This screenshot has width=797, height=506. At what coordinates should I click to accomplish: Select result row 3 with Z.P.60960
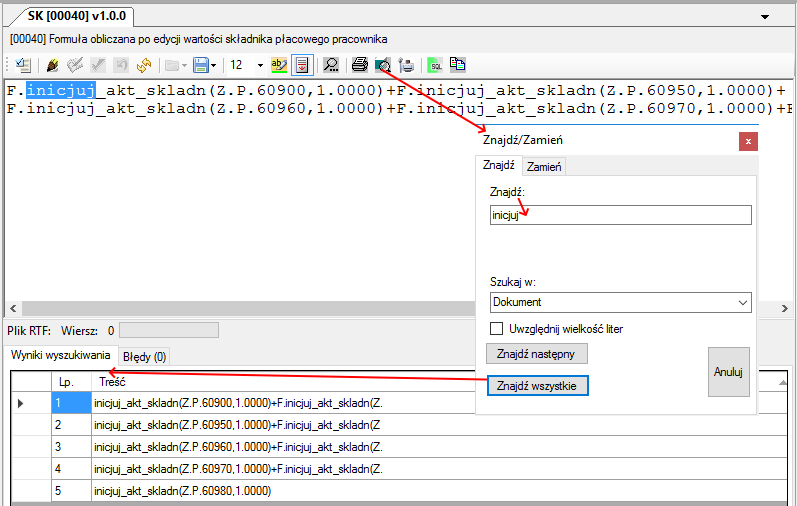(399, 447)
